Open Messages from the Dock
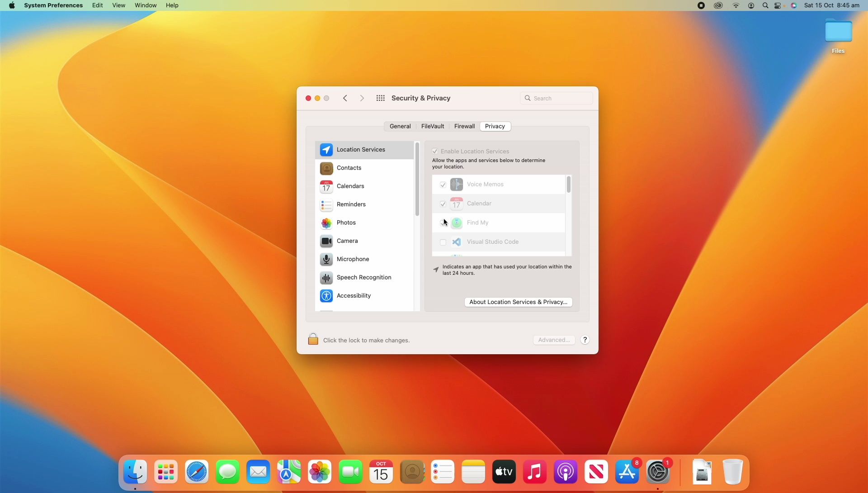 click(227, 472)
